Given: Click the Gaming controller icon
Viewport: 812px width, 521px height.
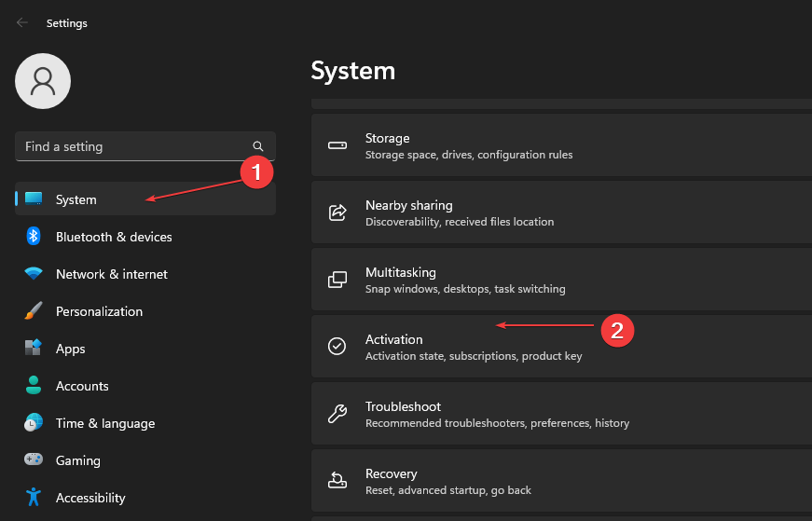Looking at the screenshot, I should click(x=34, y=460).
